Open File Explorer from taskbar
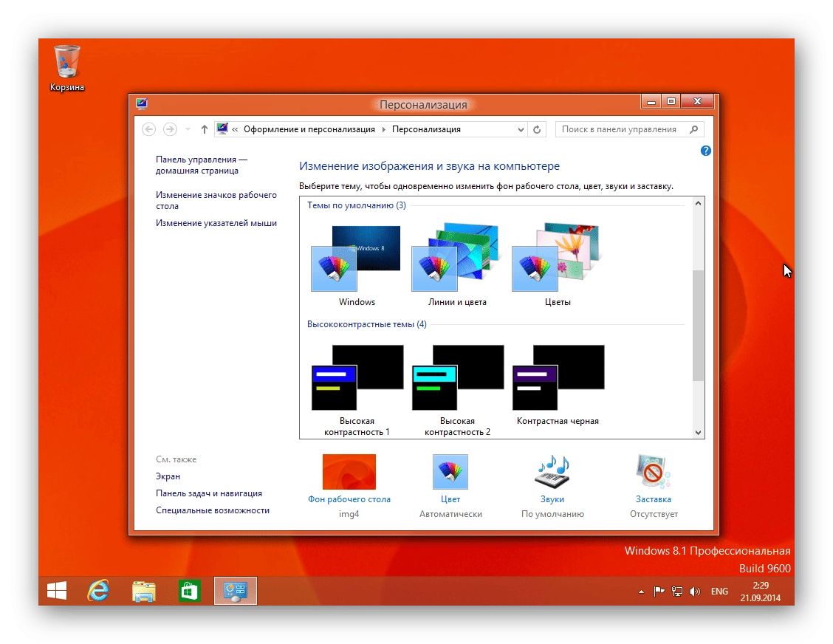 tap(144, 591)
